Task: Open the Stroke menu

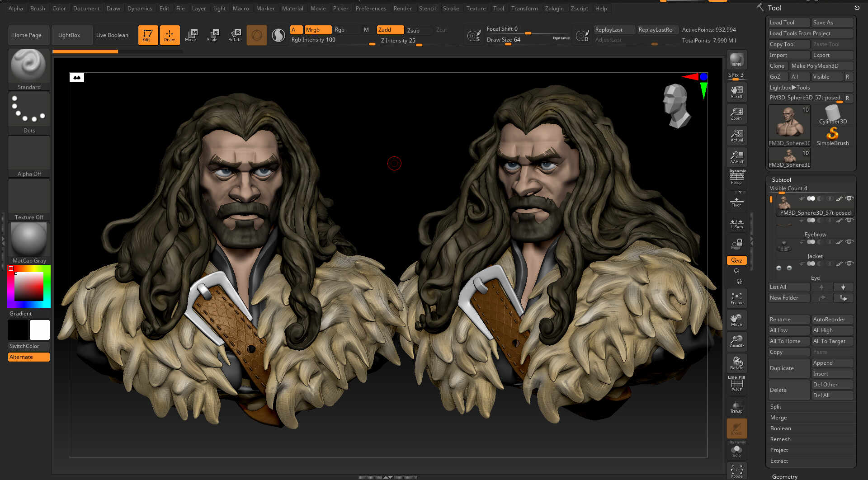Action: tap(451, 8)
